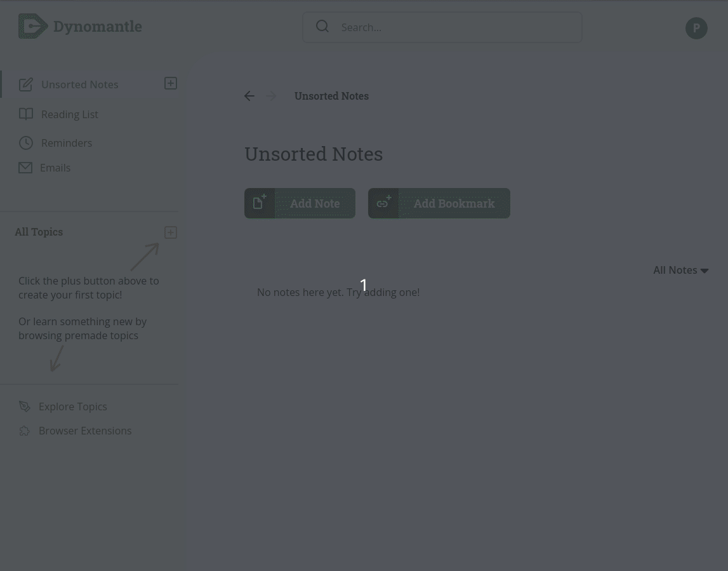Click the 'No notes here yet' message
The height and width of the screenshot is (571, 728).
[x=338, y=292]
